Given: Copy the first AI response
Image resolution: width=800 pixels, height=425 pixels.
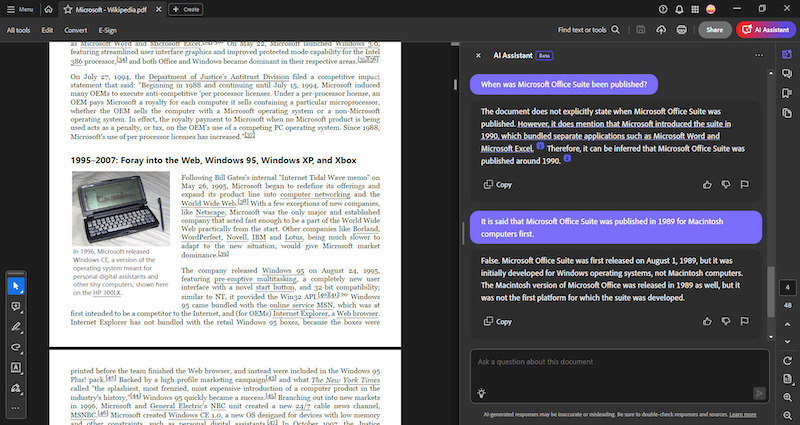Looking at the screenshot, I should [497, 184].
